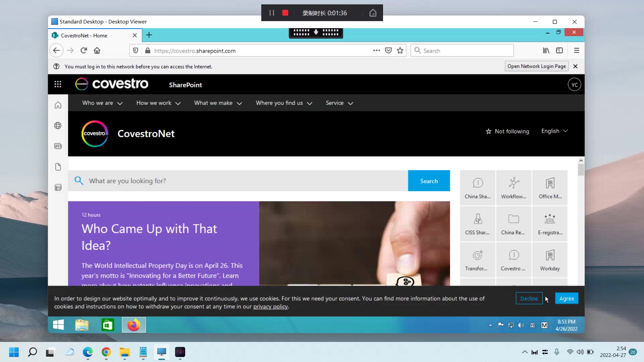Open the China Sha... quick link tile

click(x=478, y=188)
